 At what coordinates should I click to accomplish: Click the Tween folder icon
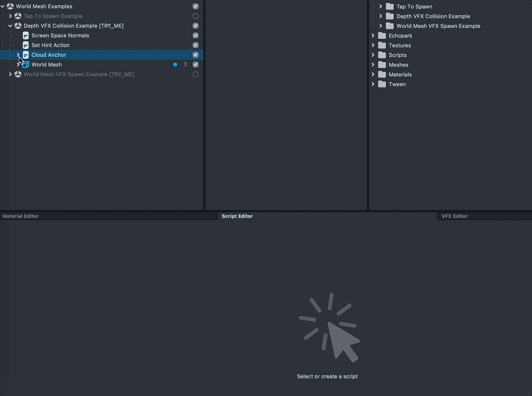[382, 84]
